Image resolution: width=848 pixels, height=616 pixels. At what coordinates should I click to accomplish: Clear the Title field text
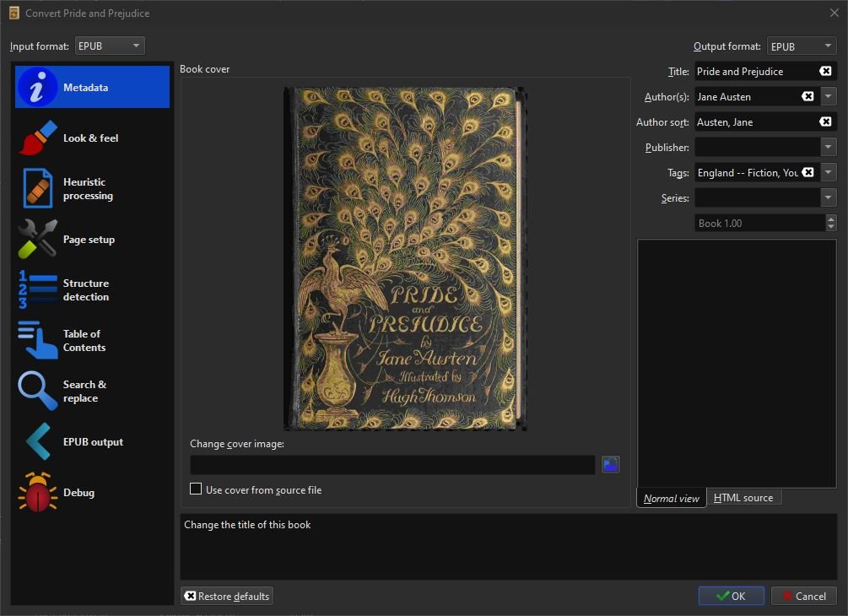[x=825, y=72]
